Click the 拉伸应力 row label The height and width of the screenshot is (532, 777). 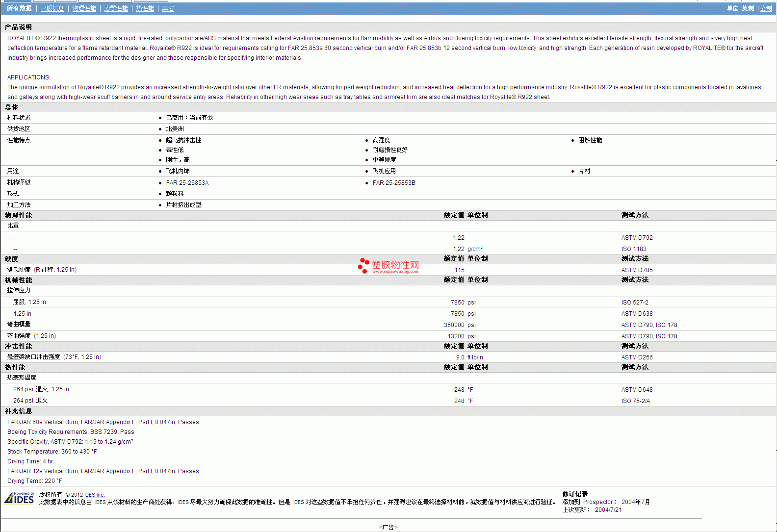pos(19,290)
